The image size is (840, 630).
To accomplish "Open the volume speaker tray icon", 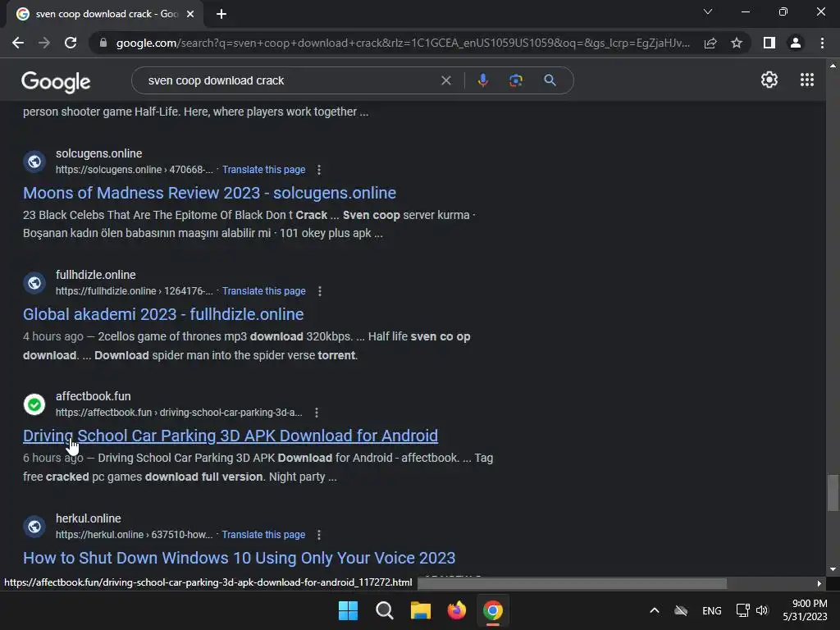I will coord(762,610).
